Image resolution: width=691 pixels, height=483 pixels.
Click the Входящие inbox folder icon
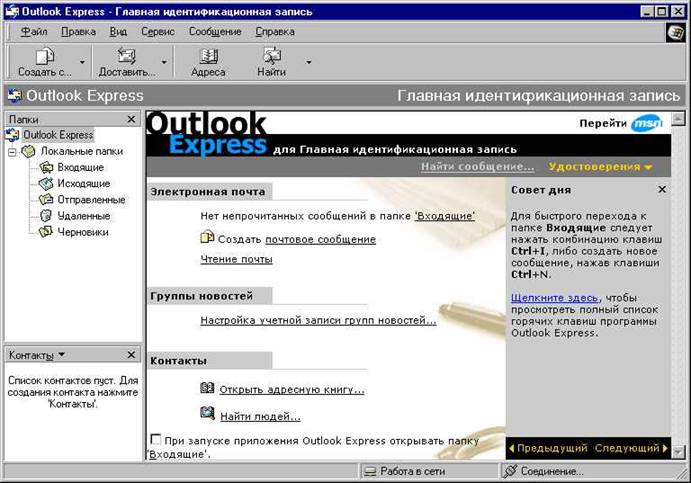[x=46, y=167]
